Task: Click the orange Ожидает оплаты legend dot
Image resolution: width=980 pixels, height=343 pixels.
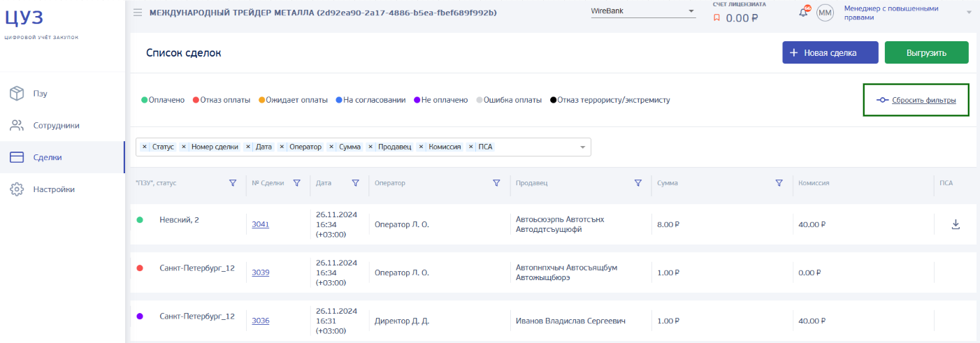Action: point(261,100)
